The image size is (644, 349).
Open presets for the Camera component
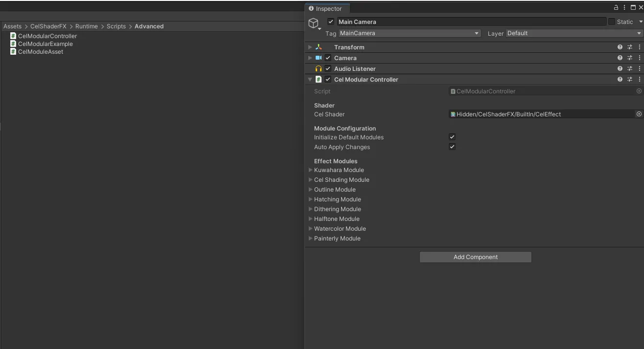coord(630,58)
